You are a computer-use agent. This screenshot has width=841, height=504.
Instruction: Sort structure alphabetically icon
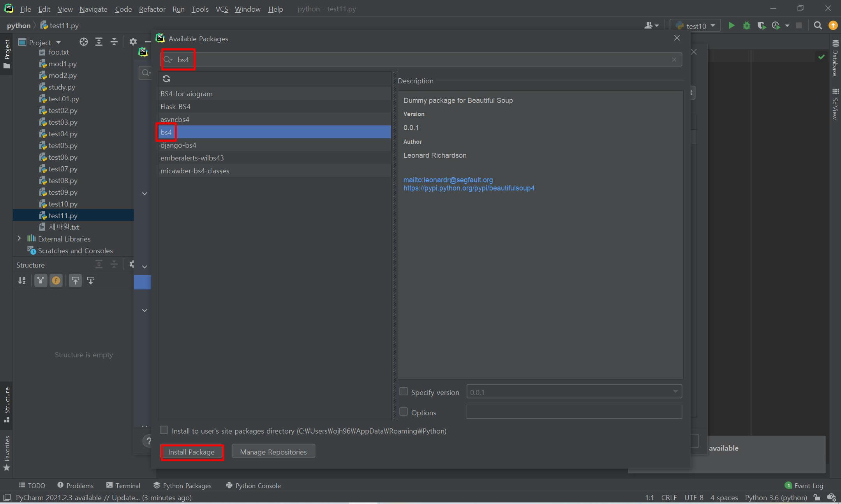coord(22,280)
